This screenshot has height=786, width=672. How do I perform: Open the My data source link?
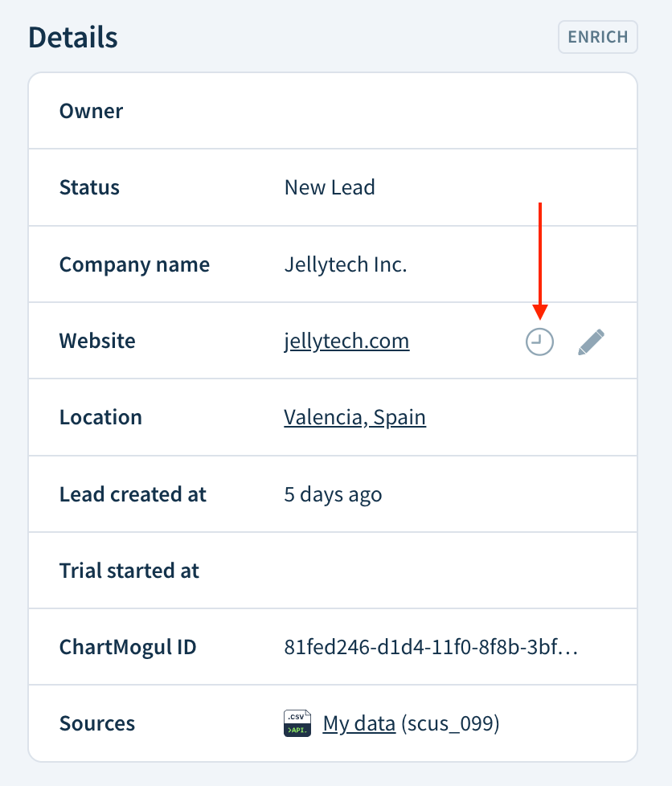point(359,723)
